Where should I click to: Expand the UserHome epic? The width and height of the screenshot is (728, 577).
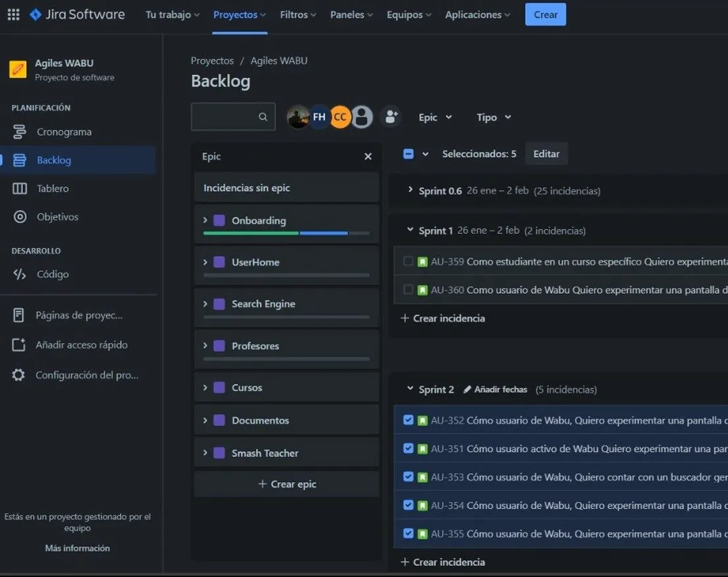point(205,262)
